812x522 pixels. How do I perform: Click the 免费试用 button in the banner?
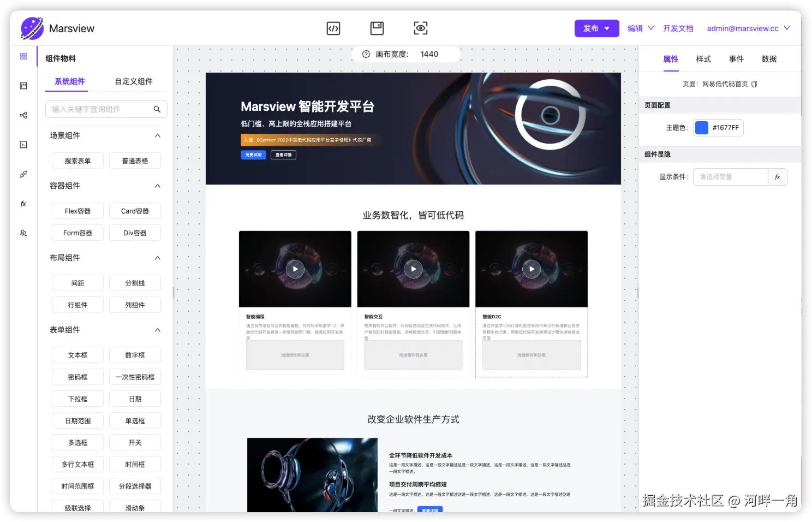click(253, 155)
